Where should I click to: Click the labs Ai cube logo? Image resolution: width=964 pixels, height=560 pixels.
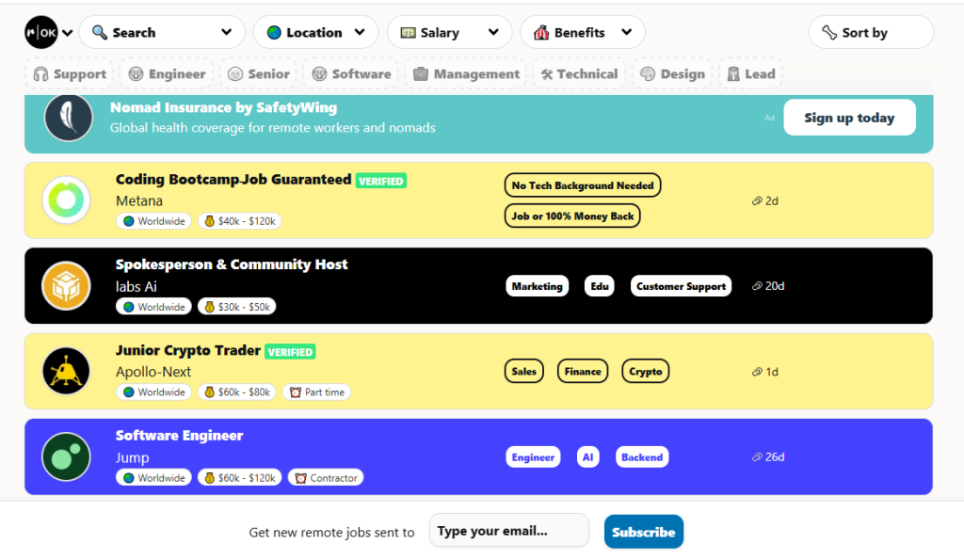(65, 285)
